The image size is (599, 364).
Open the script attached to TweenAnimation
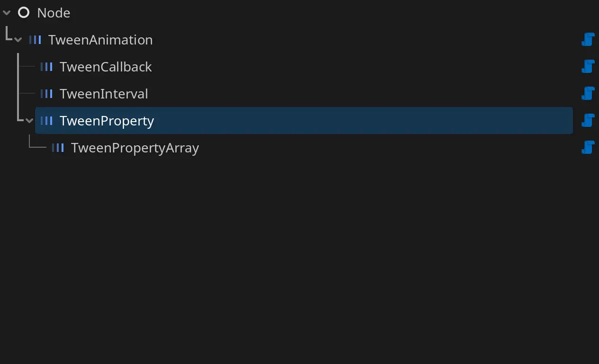click(588, 40)
